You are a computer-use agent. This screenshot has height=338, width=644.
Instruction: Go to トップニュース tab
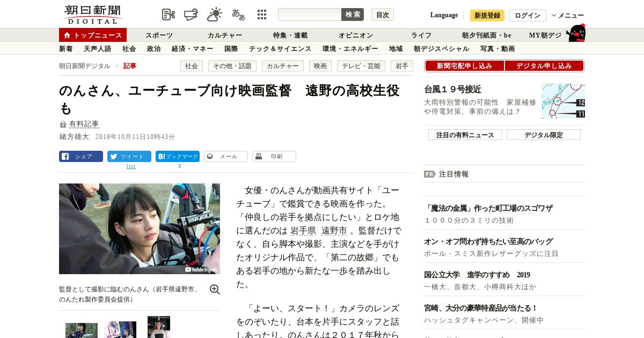click(x=93, y=35)
